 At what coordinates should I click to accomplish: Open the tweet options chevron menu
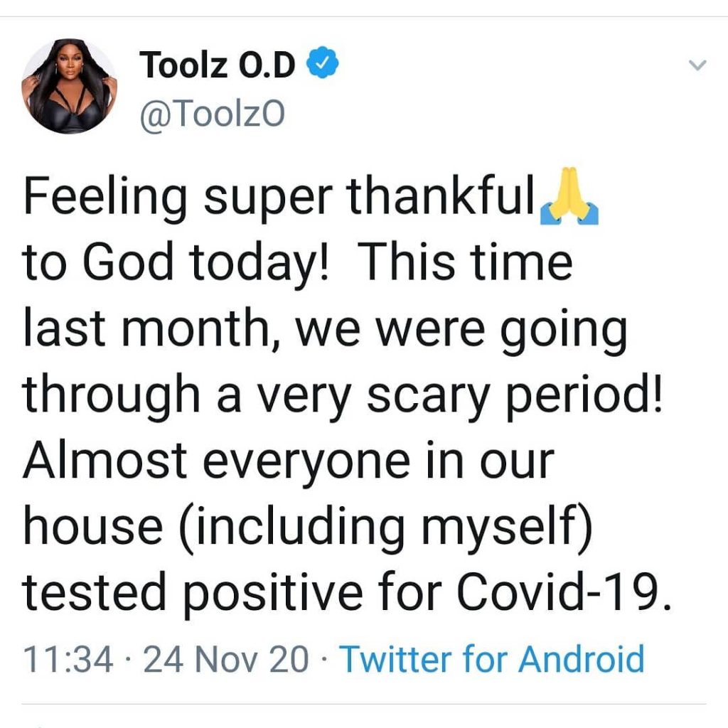pyautogui.click(x=697, y=65)
